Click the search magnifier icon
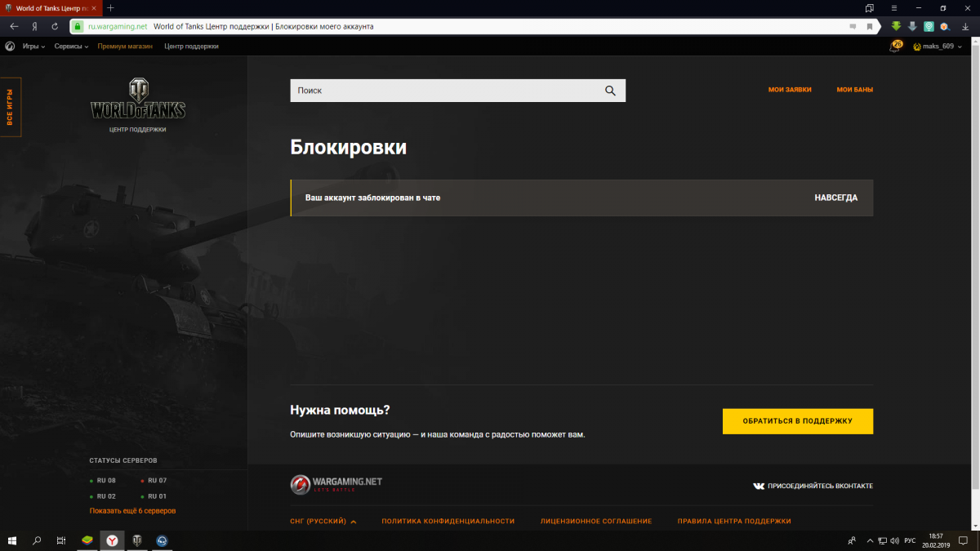Viewport: 980px width, 551px height. pyautogui.click(x=610, y=91)
